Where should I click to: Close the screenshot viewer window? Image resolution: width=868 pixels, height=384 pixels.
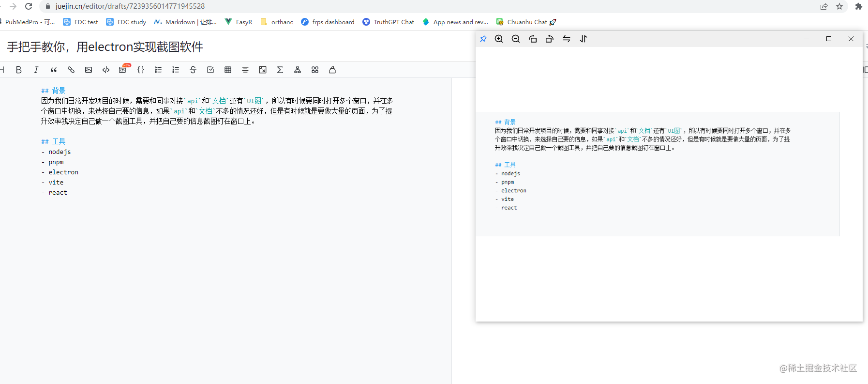(x=851, y=39)
